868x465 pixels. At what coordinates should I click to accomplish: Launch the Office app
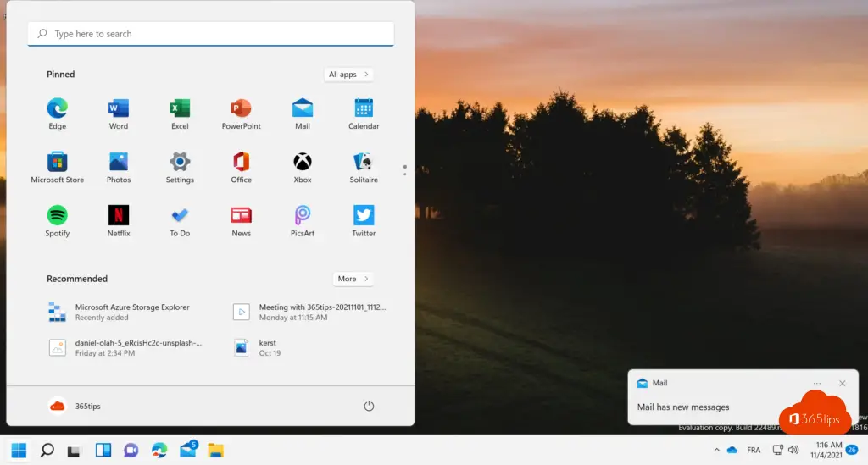click(241, 167)
